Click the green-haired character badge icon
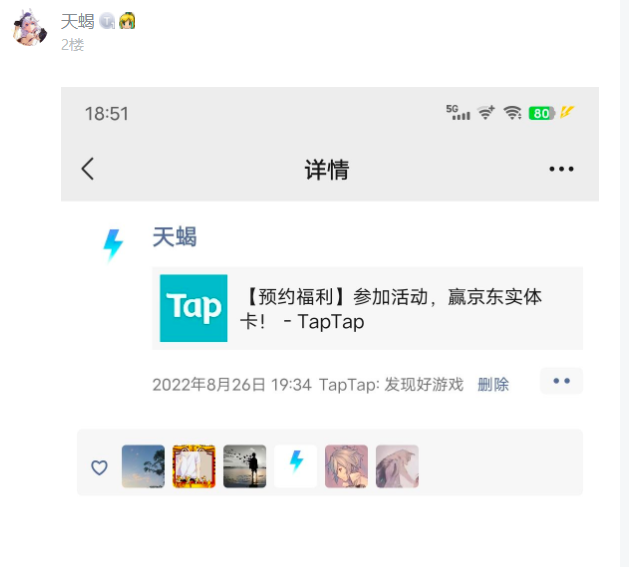Image resolution: width=629 pixels, height=567 pixels. click(x=127, y=21)
